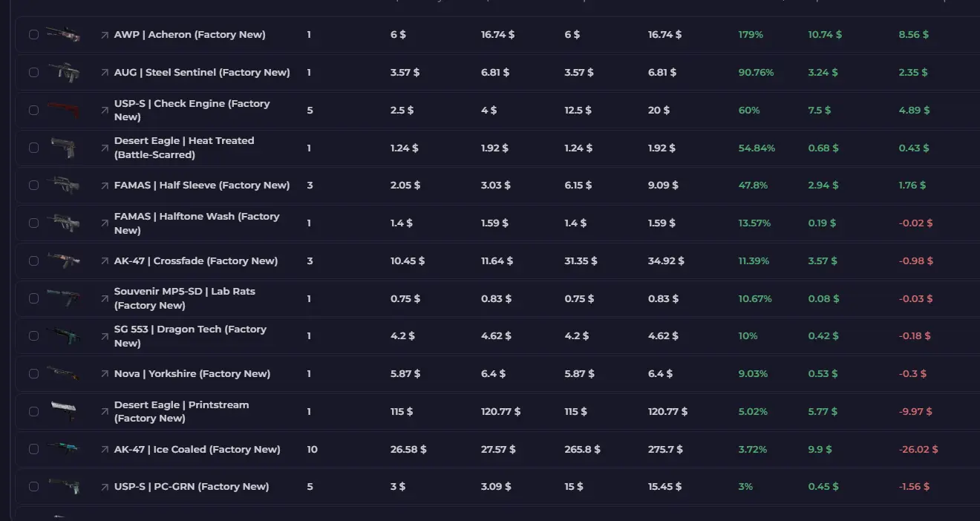Select the -9.97 $ loss value
This screenshot has width=980, height=521.
[915, 412]
